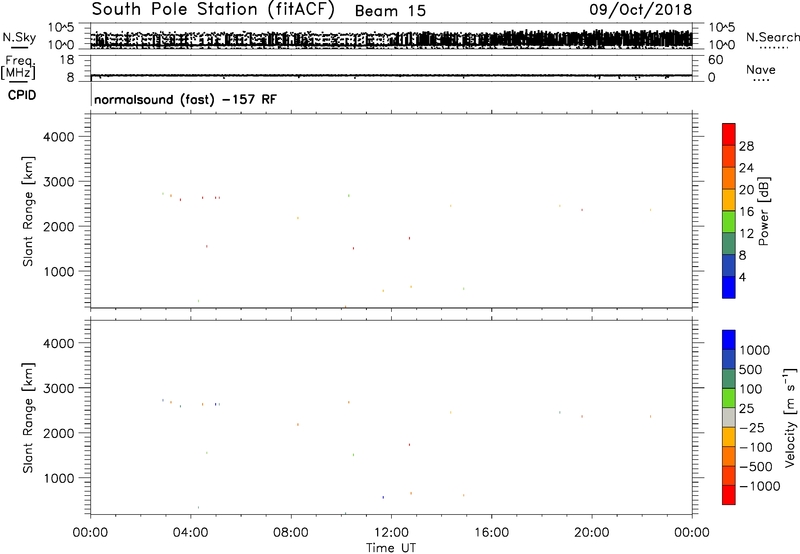The image size is (800, 554).
Task: Click the green segment of the Power colorbar
Action: coord(728,221)
